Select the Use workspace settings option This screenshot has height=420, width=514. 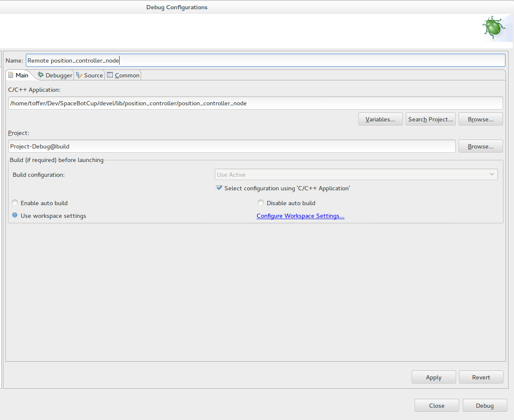tap(15, 215)
